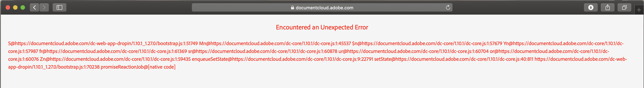Click the "setState@https" stack trace entry
Image resolution: width=644 pixels, height=88 pixels.
pyautogui.click(x=389, y=59)
